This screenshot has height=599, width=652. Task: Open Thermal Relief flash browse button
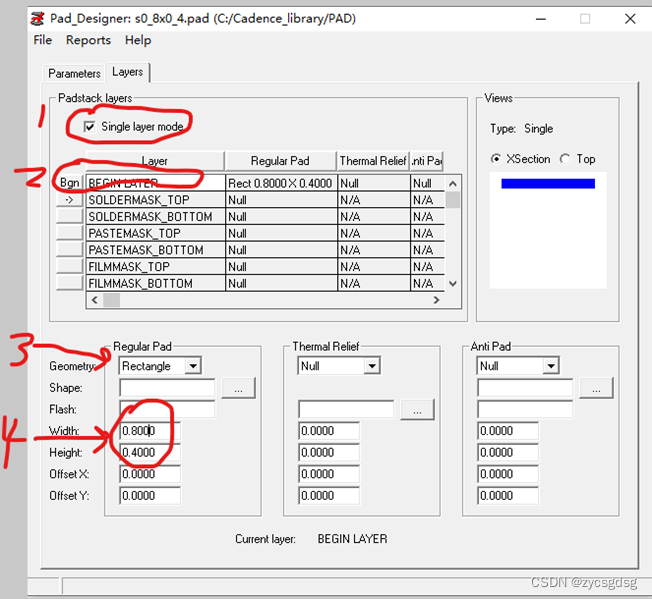(x=417, y=409)
